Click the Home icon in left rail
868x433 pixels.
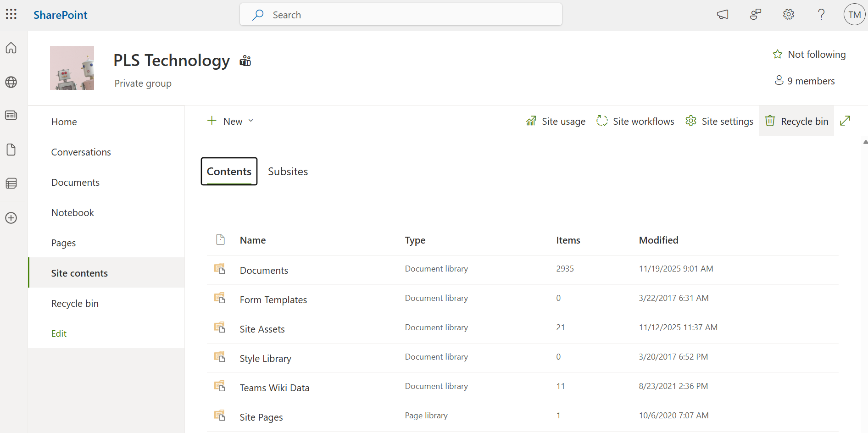[x=11, y=48]
